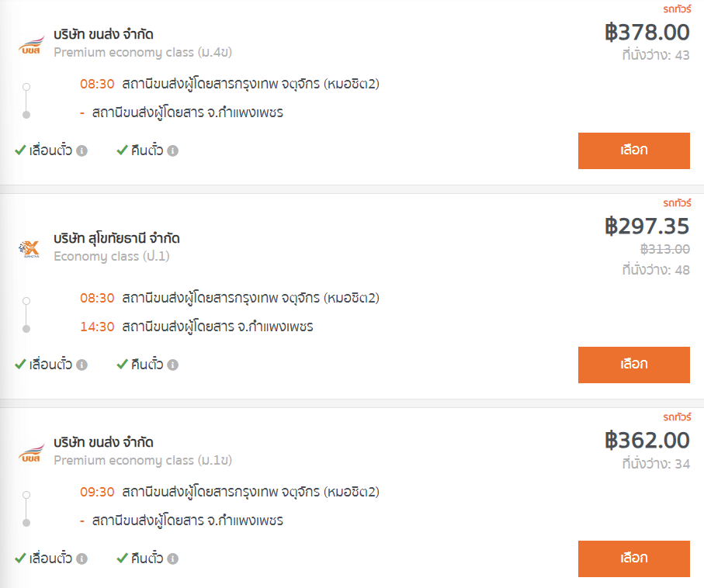704x588 pixels.
Task: Click บริษัท สุโขทัยธานี จำกัด company name
Action: pyautogui.click(x=116, y=238)
